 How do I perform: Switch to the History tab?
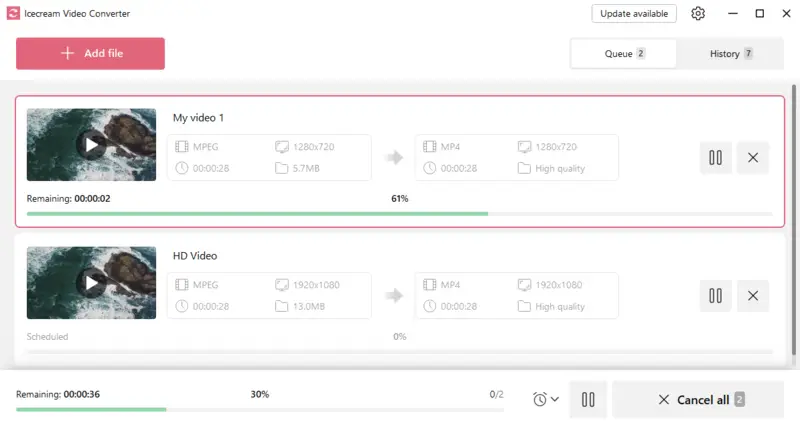(730, 54)
